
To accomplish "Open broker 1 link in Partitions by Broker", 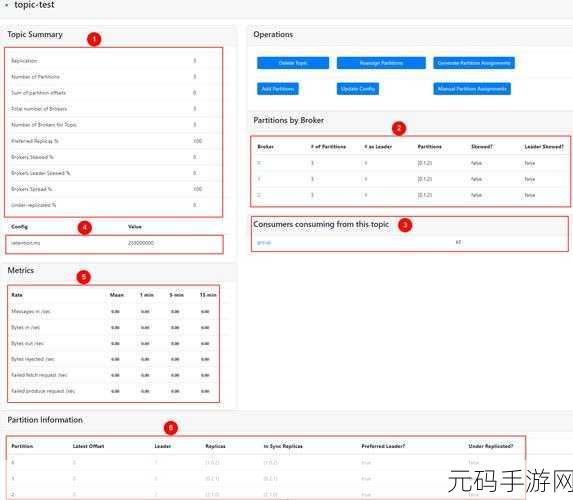I will point(259,179).
